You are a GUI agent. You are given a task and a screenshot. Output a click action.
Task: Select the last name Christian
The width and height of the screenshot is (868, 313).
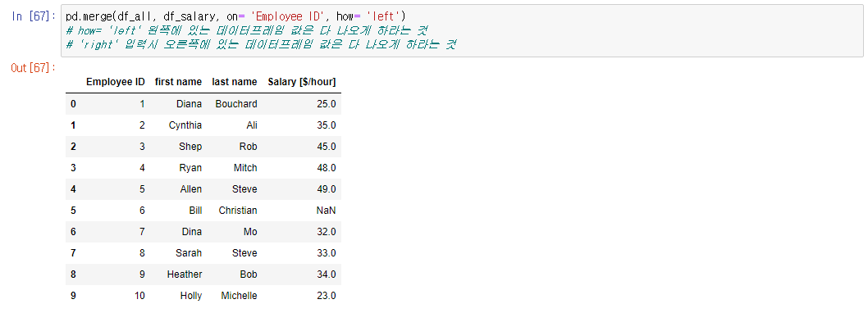tap(238, 210)
